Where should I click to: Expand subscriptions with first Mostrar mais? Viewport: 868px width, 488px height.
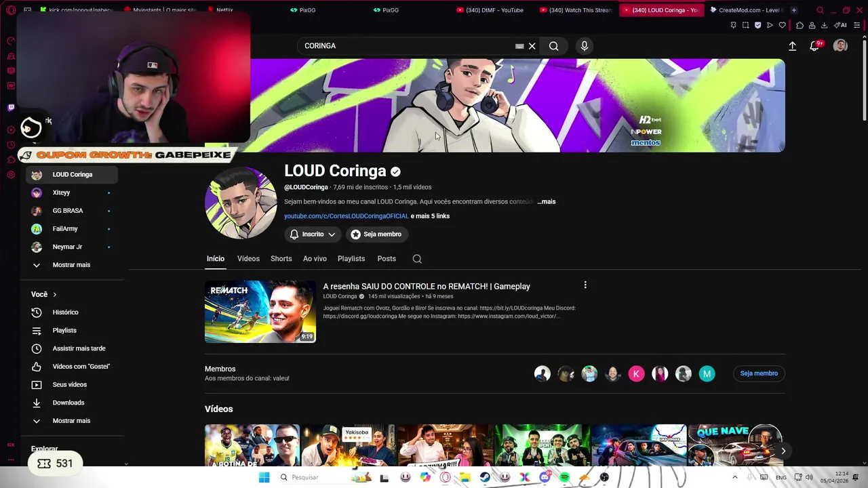[72, 265]
